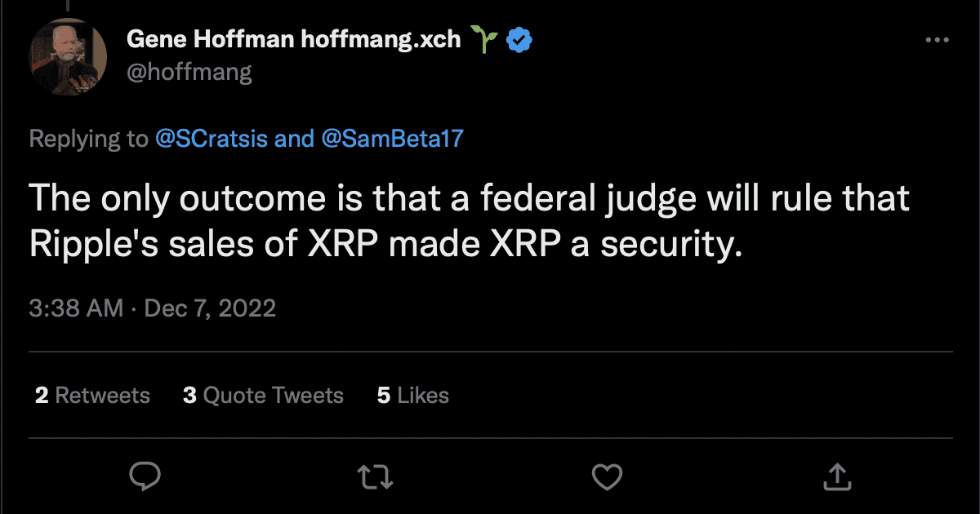View the 3 Quote Tweets list
Image resolution: width=980 pixels, height=514 pixels.
point(263,396)
